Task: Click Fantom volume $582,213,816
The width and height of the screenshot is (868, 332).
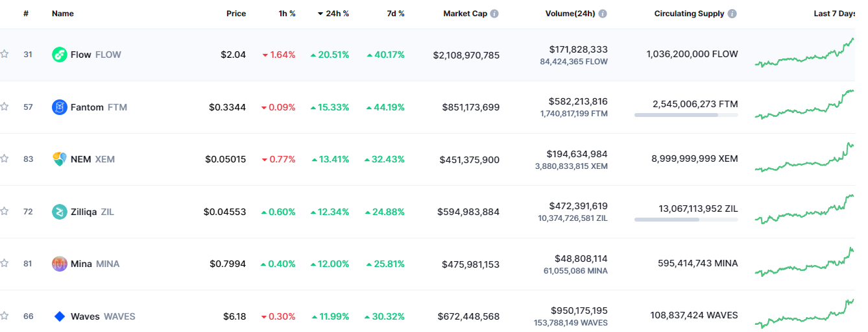Action: pos(578,101)
